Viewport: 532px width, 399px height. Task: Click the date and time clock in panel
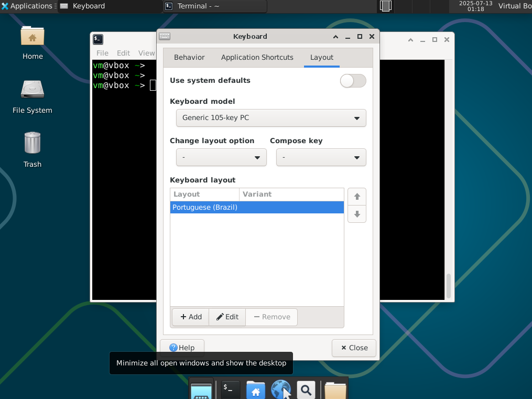[476, 6]
